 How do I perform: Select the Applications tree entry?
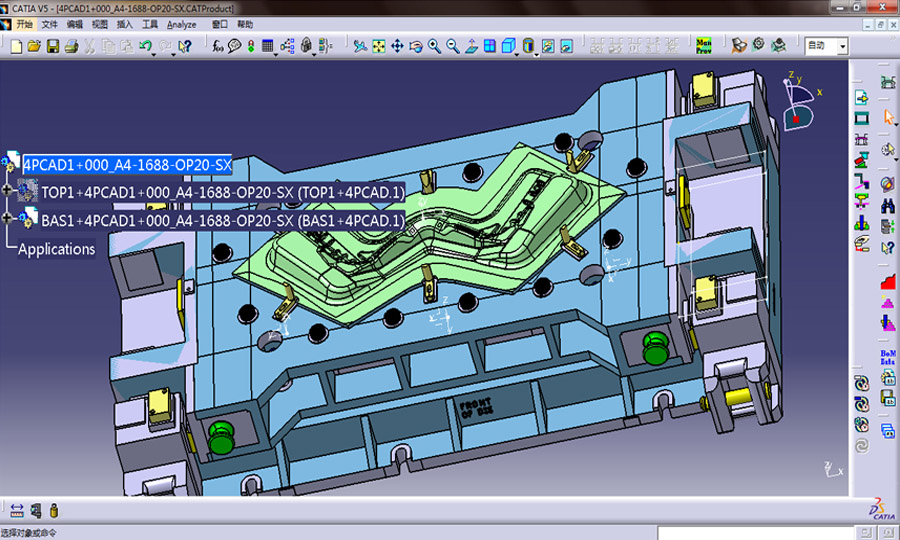coord(56,249)
